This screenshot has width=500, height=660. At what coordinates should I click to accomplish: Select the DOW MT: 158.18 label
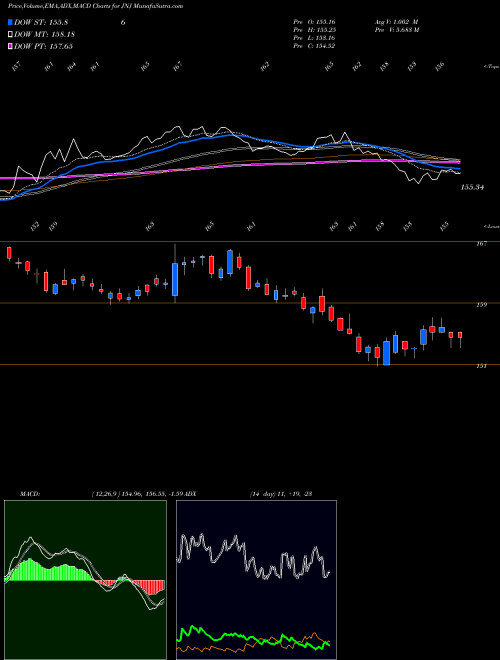tap(45, 35)
